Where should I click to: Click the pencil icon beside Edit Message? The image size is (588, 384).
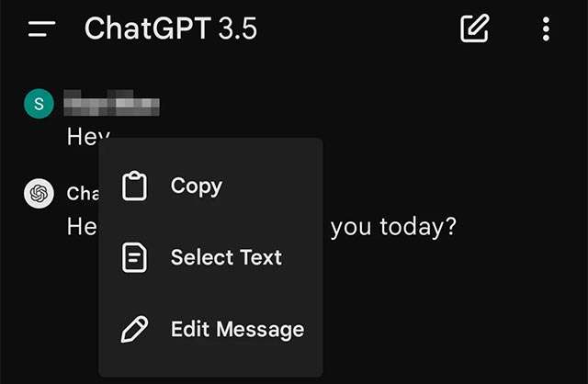click(x=135, y=329)
